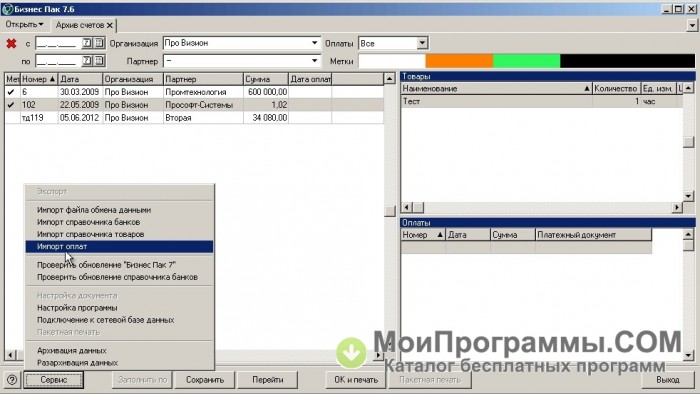Click the 'ОК и печать' button

point(356,380)
